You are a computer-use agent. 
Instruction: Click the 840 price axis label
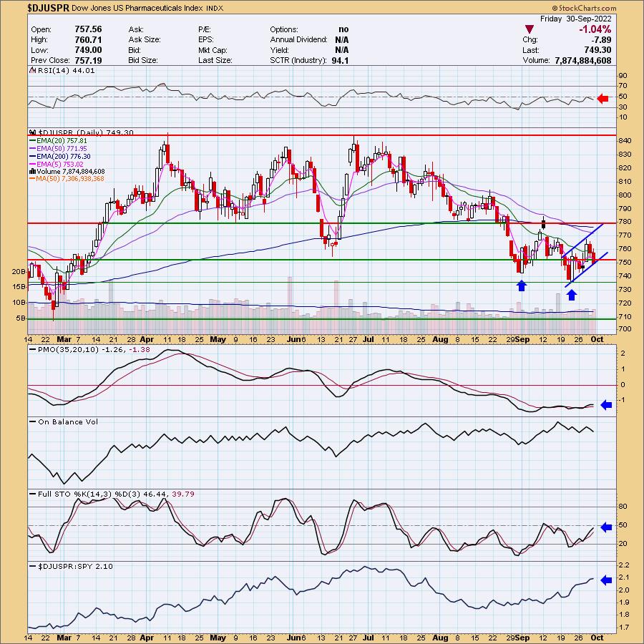click(625, 141)
